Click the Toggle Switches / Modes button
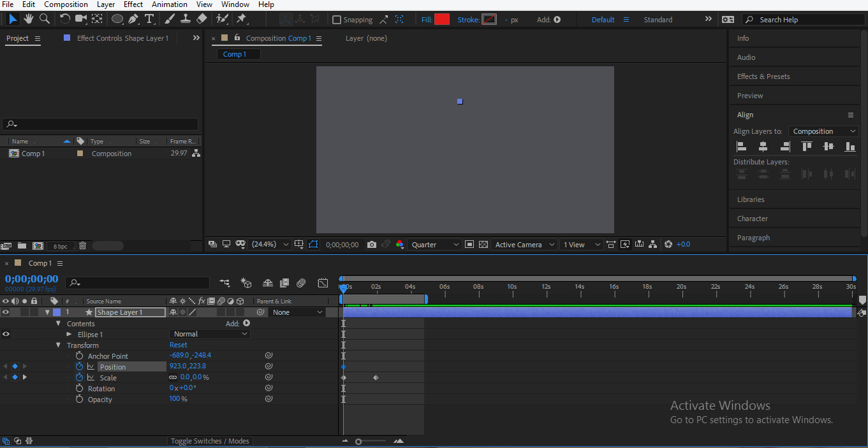The height and width of the screenshot is (448, 868). (x=210, y=441)
